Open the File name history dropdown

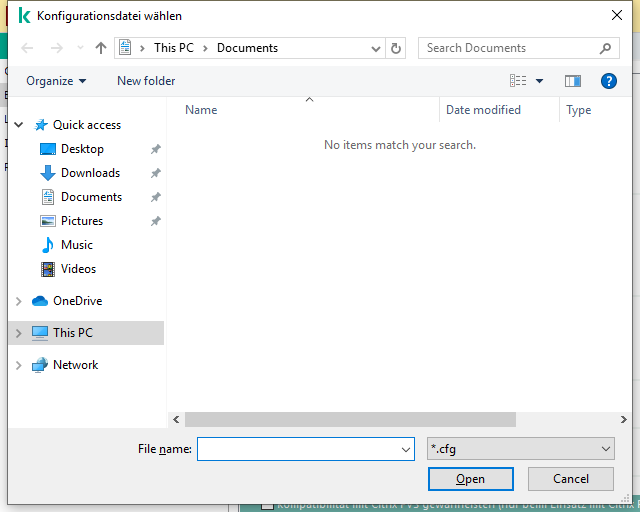tap(406, 450)
